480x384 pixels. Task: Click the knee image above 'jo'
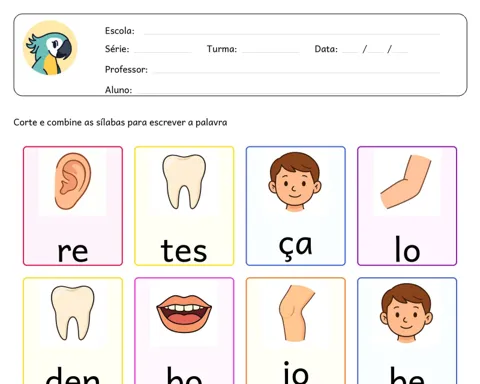296,313
